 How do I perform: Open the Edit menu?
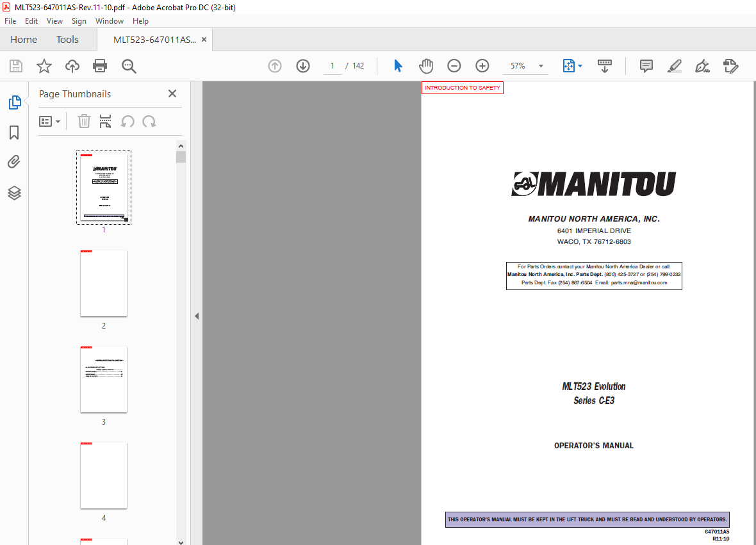(31, 20)
